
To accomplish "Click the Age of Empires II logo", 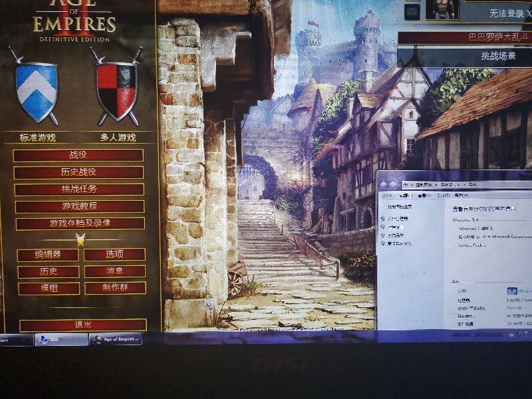I will point(74,20).
